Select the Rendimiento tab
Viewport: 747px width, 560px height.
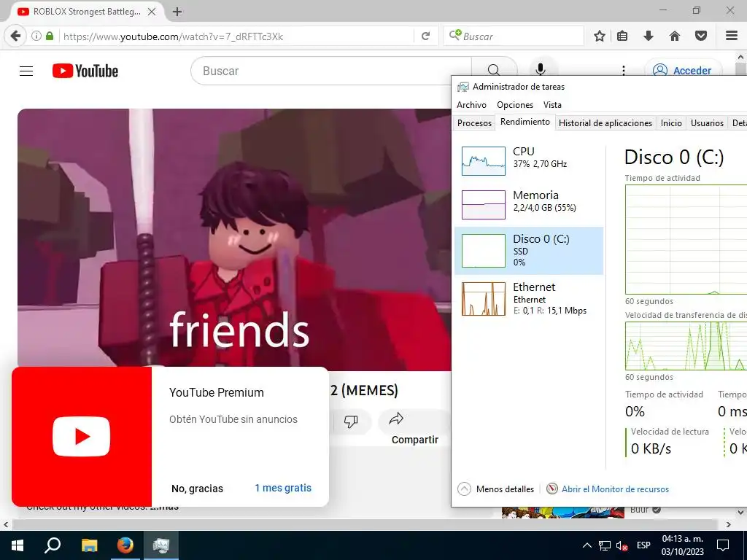[525, 122]
